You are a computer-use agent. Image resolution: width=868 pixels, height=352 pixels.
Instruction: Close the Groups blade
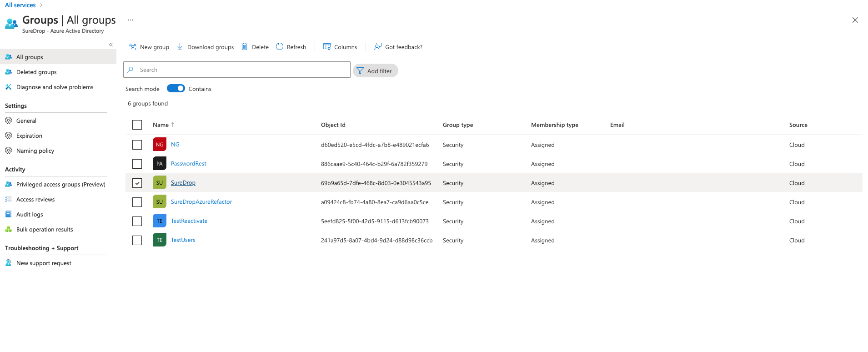[x=855, y=20]
